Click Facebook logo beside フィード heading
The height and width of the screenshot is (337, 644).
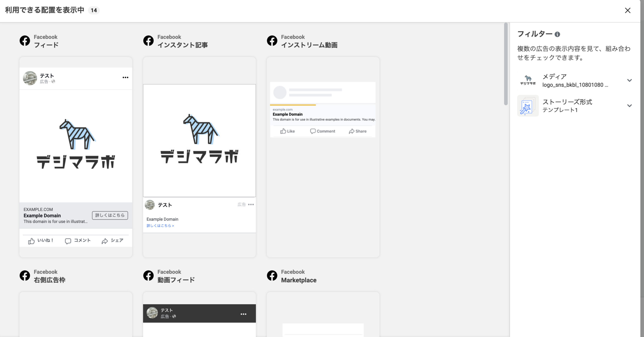(x=25, y=41)
